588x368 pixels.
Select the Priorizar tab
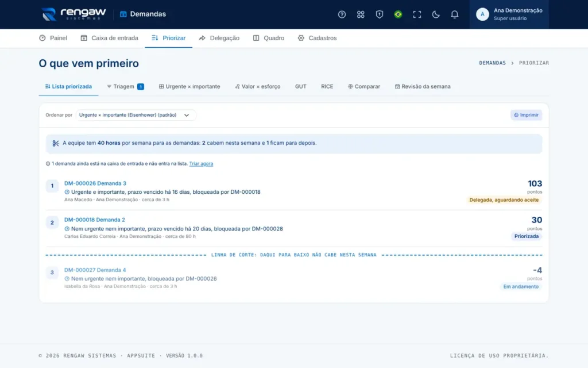point(168,38)
